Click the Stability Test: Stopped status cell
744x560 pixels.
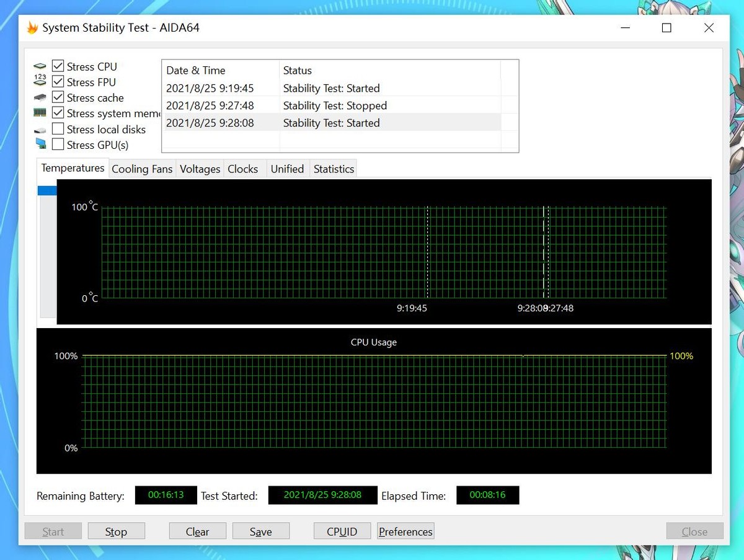[335, 105]
